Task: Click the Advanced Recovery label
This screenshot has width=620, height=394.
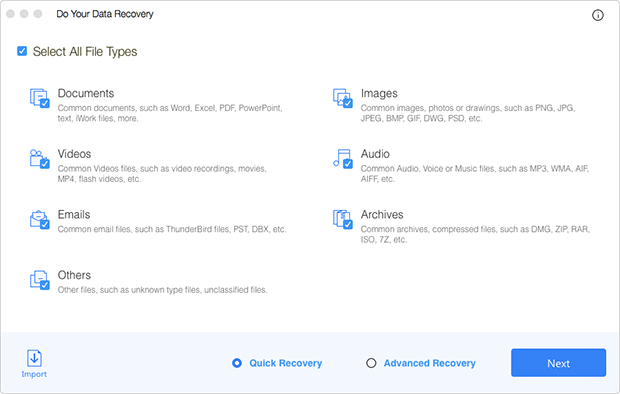Action: [x=429, y=363]
